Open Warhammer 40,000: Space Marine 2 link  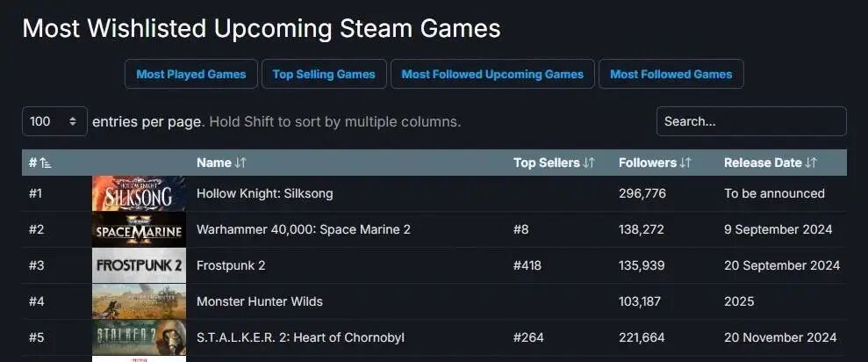tap(303, 229)
